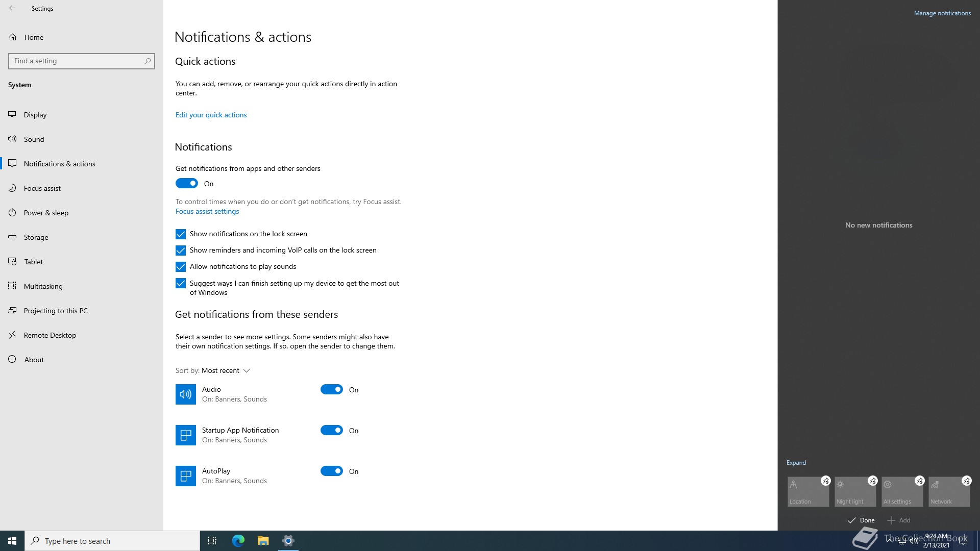This screenshot has width=980, height=551.
Task: Unpin the Night light quick action
Action: pyautogui.click(x=872, y=481)
